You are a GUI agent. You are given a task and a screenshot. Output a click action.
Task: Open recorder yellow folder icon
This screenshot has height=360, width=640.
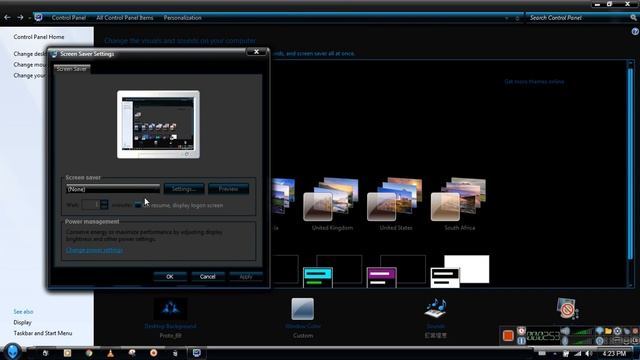608,331
